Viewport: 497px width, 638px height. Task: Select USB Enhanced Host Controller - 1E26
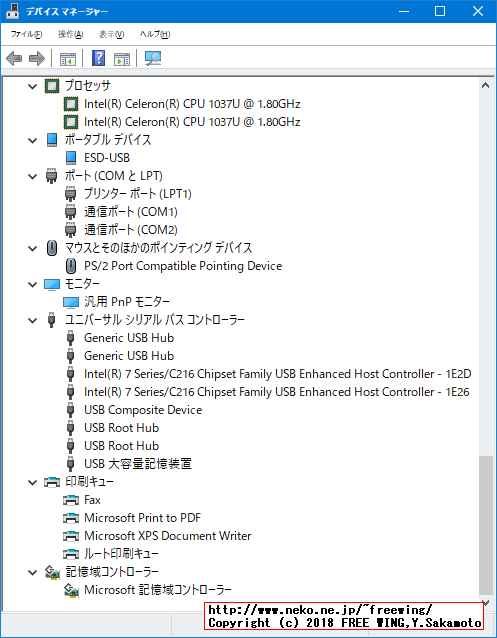pos(277,392)
